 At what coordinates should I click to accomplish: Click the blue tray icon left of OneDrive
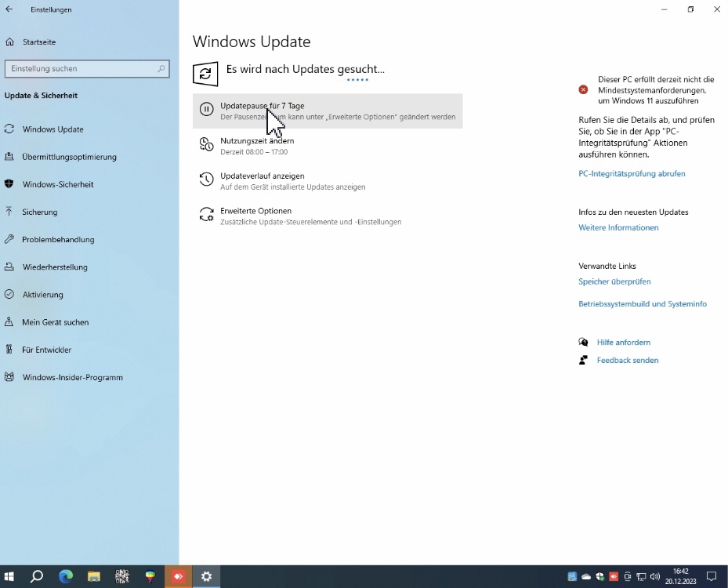[x=572, y=577]
